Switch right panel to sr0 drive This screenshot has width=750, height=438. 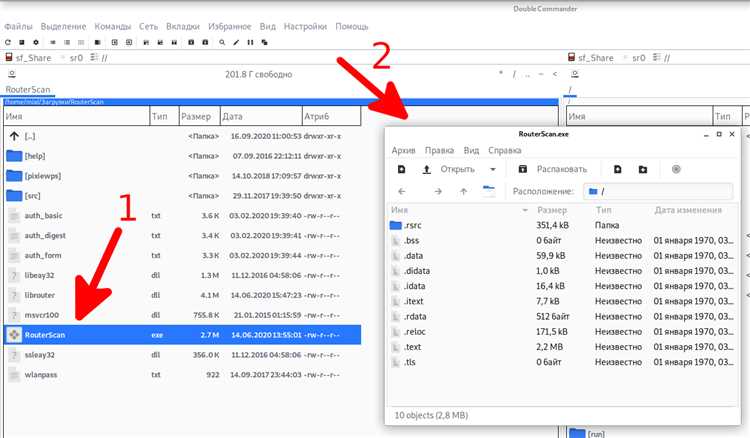[x=638, y=58]
